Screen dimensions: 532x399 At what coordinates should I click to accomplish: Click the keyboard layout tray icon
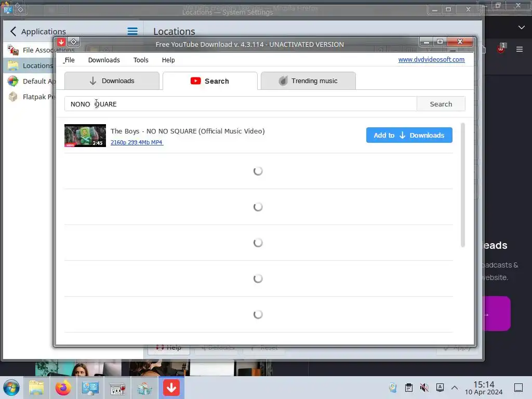point(440,388)
